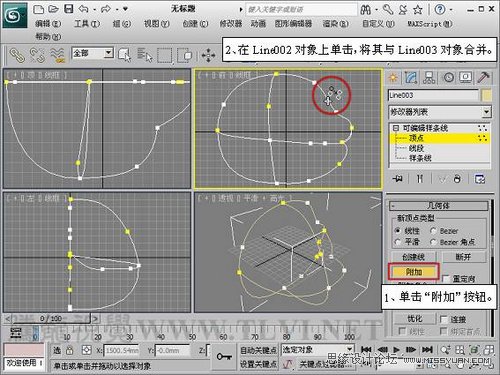This screenshot has height=375, width=500.
Task: Open the 全部 selection filter dropdown
Action: [x=108, y=53]
